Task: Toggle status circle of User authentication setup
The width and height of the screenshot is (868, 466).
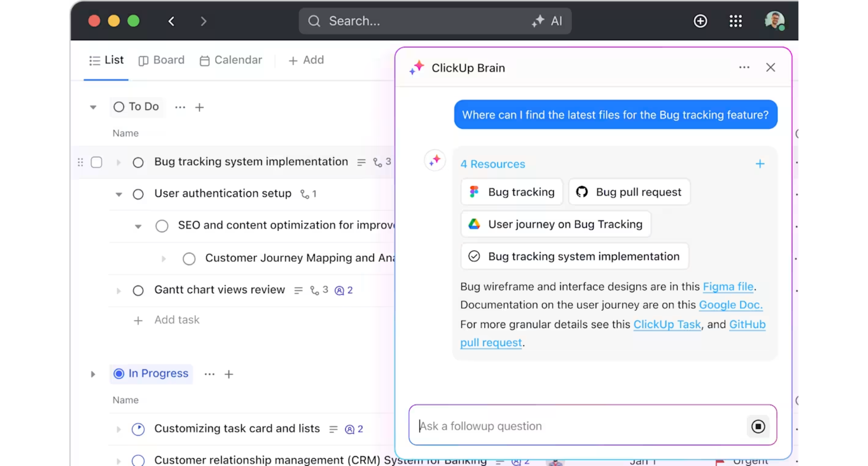Action: pos(138,194)
